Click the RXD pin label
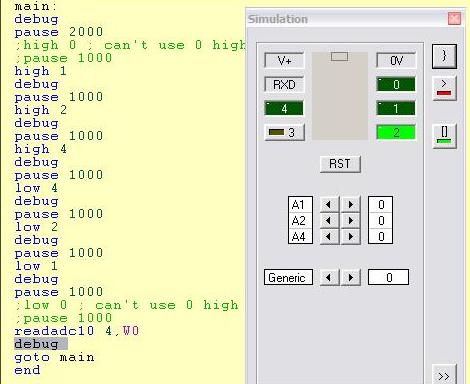Screen dimensions: 470x384 [284, 84]
